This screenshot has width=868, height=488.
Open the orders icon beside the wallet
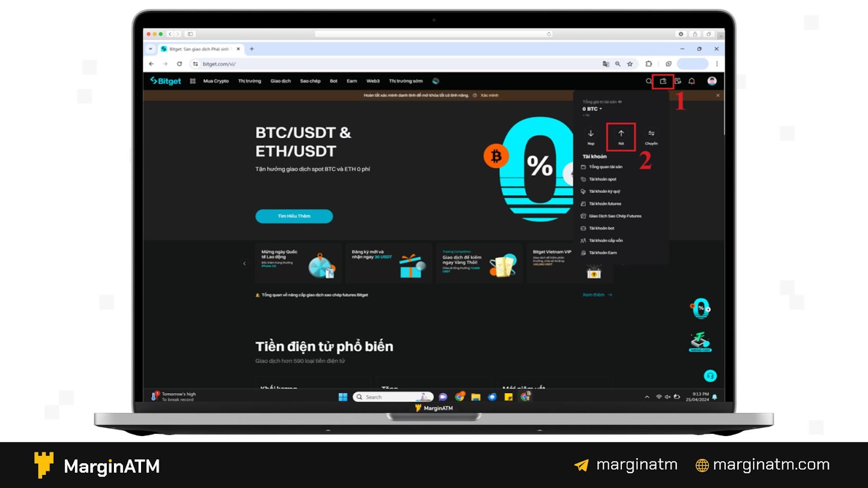[x=678, y=81]
